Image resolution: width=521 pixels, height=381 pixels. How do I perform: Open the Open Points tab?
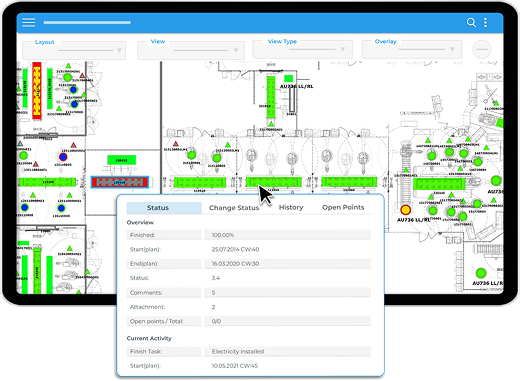point(343,207)
